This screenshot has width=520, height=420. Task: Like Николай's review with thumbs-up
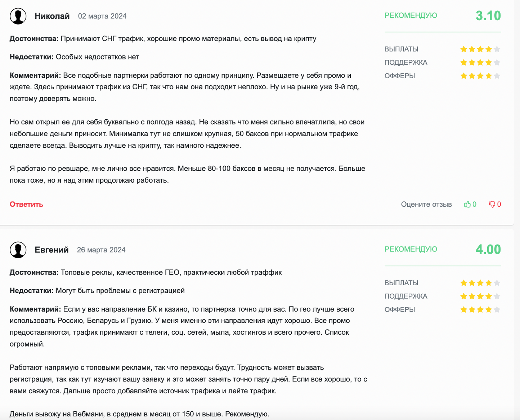coord(467,204)
